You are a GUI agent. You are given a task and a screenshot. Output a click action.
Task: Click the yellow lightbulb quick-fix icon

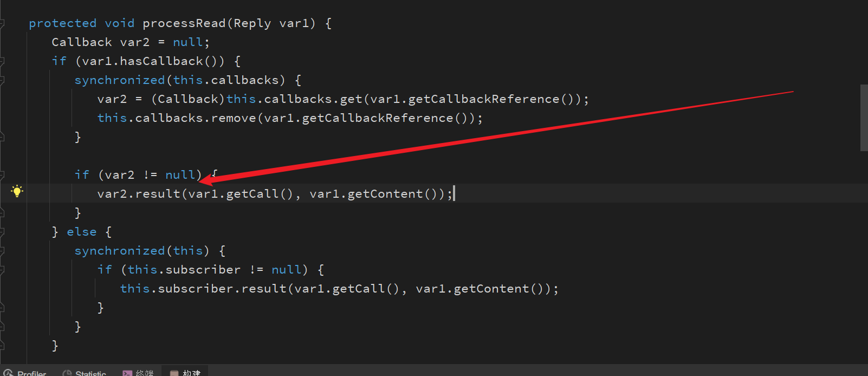pos(17,191)
